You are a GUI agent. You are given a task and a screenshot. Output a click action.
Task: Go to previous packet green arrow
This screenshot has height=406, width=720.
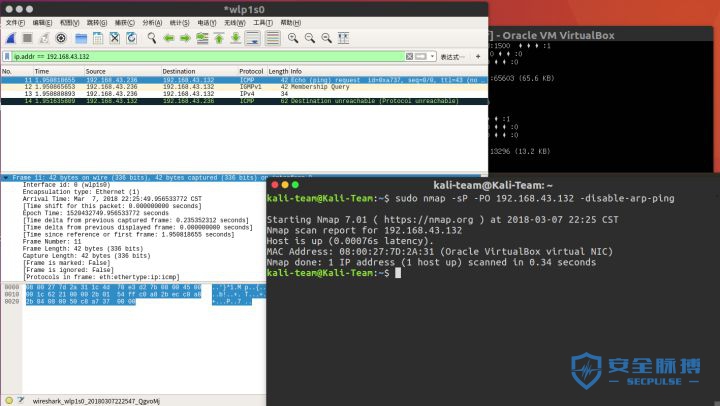coord(169,38)
